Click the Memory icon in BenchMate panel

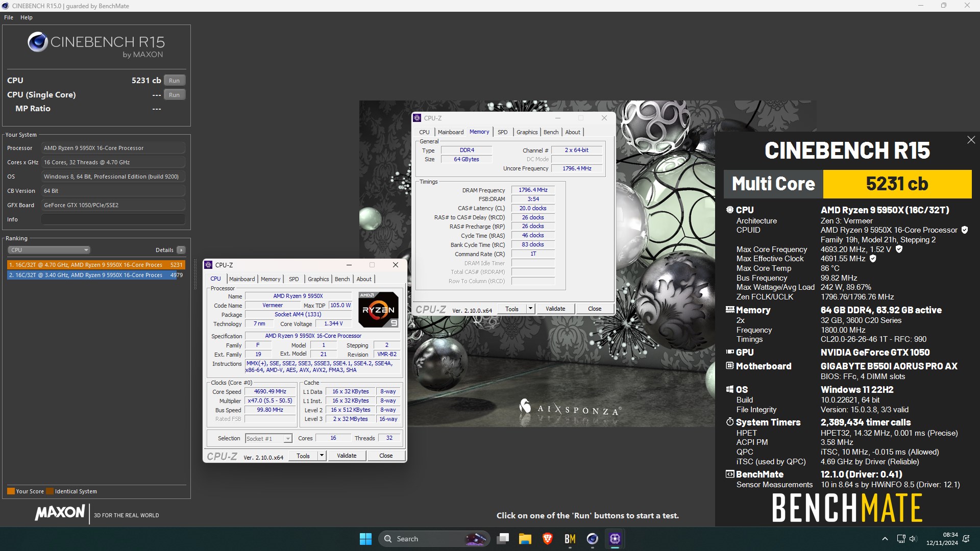pos(730,310)
